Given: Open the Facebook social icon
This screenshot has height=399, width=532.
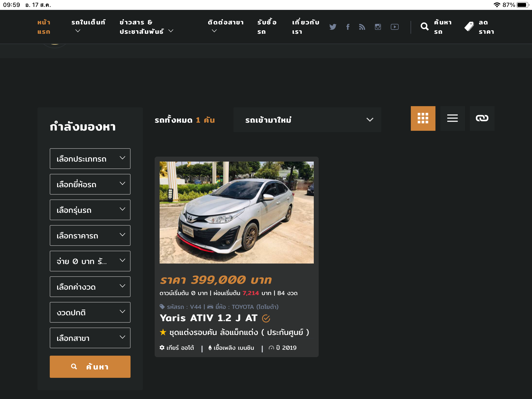Looking at the screenshot, I should click(x=348, y=27).
